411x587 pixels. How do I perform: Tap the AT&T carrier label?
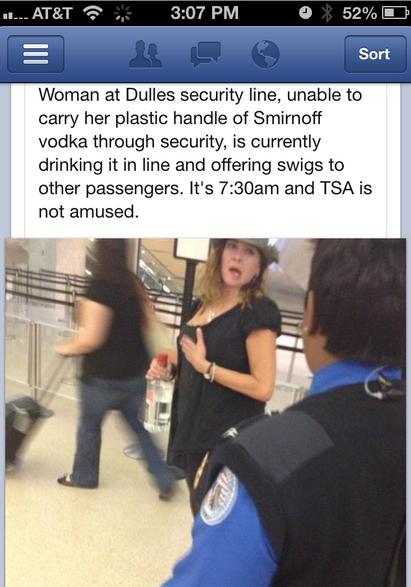pos(52,13)
